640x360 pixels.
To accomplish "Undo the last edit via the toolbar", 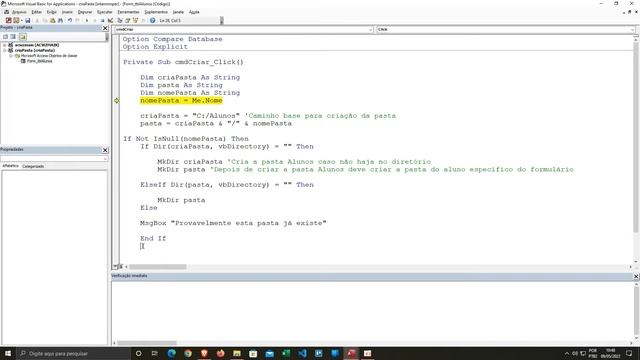I will pos(70,20).
